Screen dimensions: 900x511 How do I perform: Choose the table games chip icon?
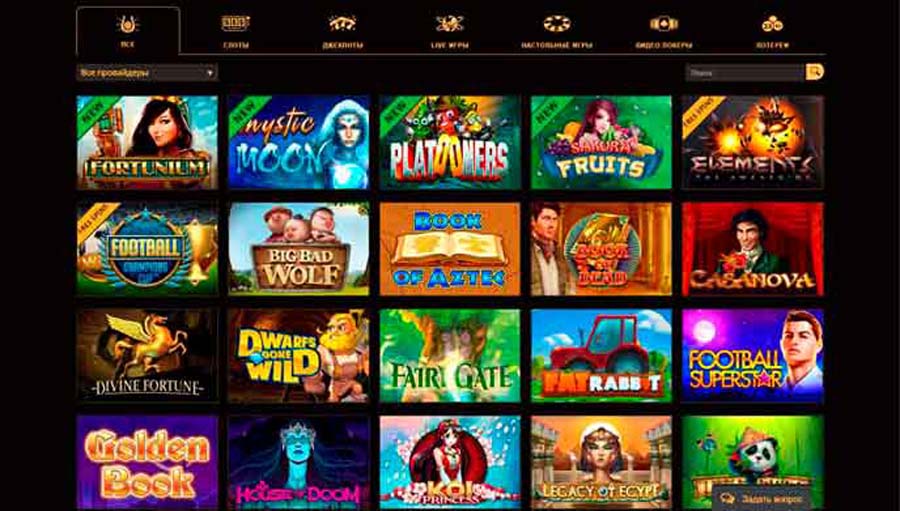[x=557, y=24]
